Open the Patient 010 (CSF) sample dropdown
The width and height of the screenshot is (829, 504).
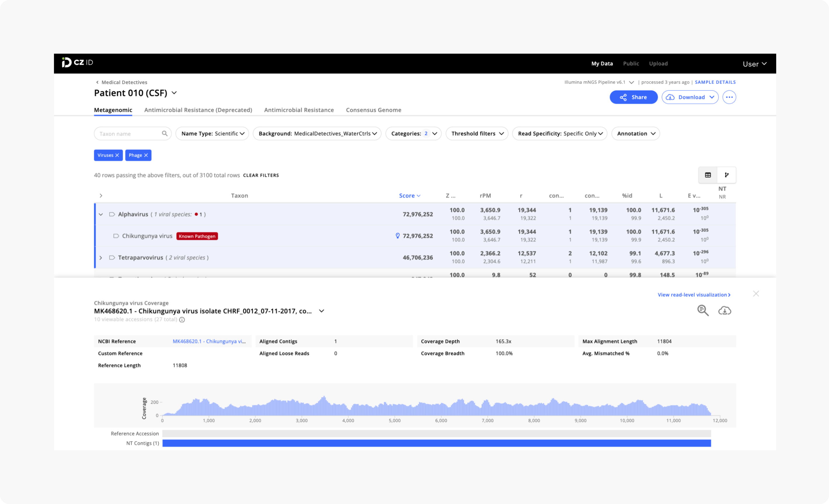174,93
